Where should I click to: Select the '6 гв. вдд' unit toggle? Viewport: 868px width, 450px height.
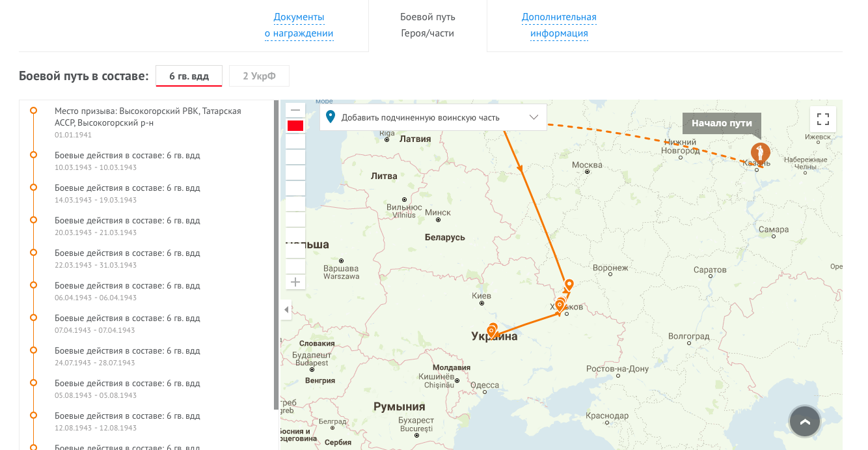point(189,76)
